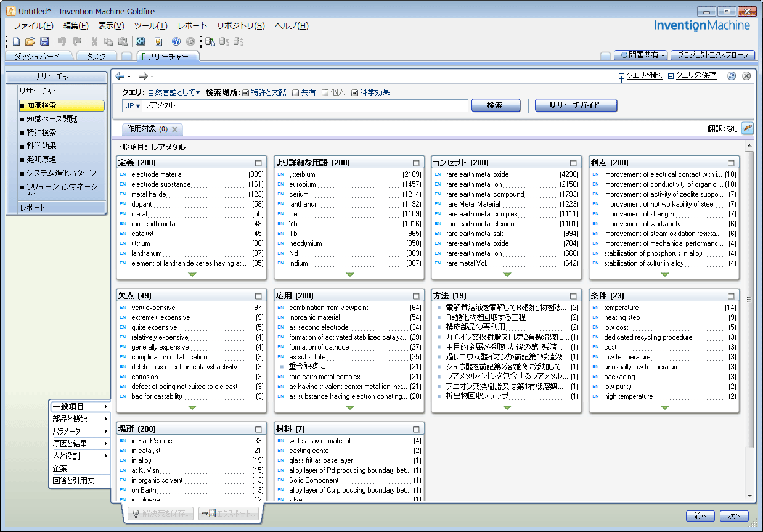Click the クエリを開く link
763x532 pixels.
point(645,76)
